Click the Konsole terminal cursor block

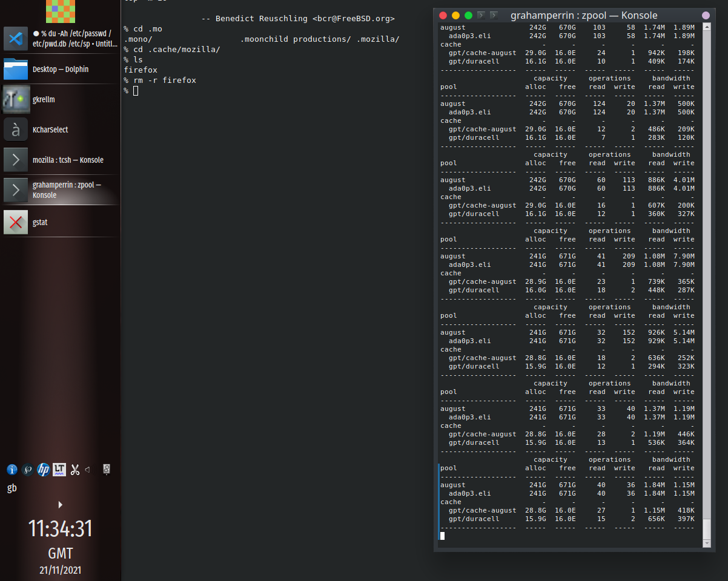pos(442,536)
